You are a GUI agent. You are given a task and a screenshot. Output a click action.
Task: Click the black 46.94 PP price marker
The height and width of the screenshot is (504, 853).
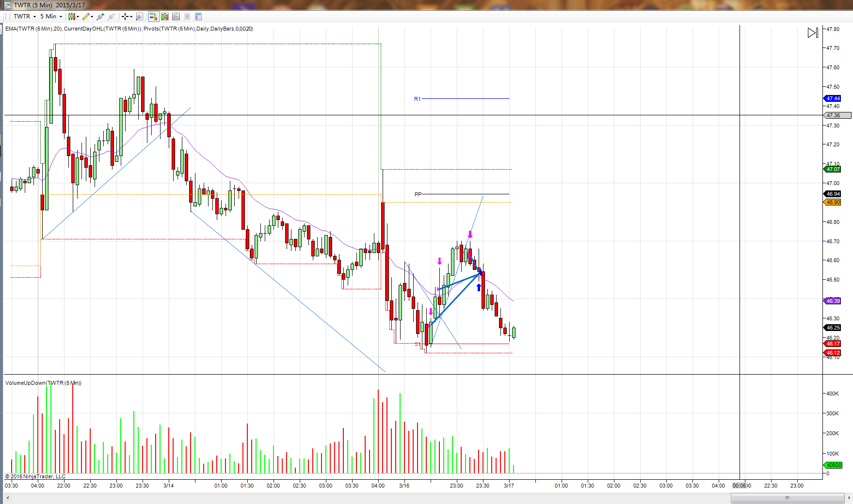833,194
